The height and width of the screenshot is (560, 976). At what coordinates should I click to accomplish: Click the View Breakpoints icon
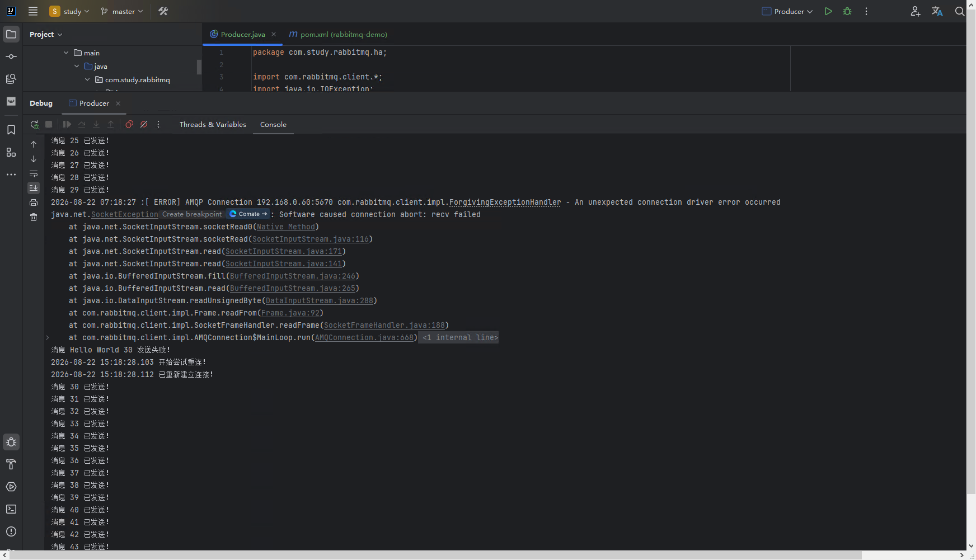pyautogui.click(x=129, y=124)
